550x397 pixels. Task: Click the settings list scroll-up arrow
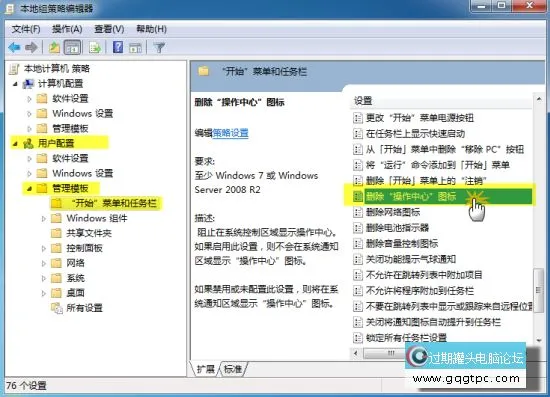pos(539,99)
